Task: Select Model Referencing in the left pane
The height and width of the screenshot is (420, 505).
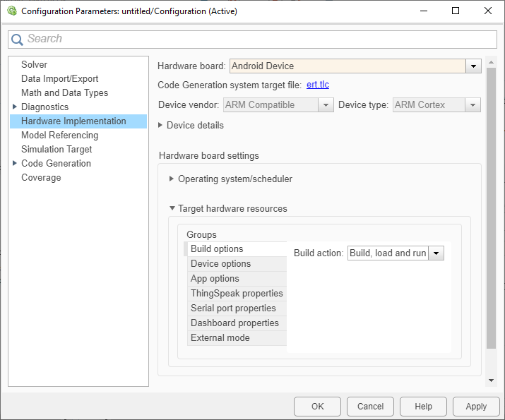Action: (x=59, y=136)
